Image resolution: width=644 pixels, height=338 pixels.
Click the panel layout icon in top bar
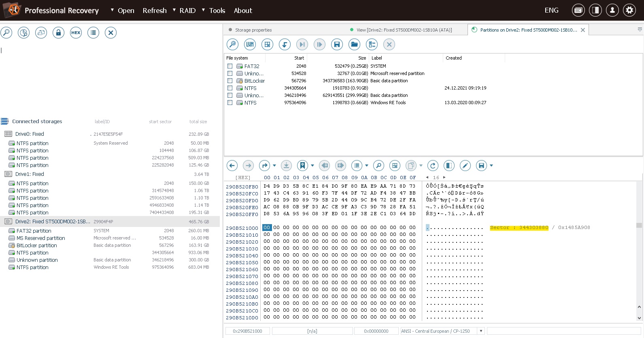pos(595,11)
